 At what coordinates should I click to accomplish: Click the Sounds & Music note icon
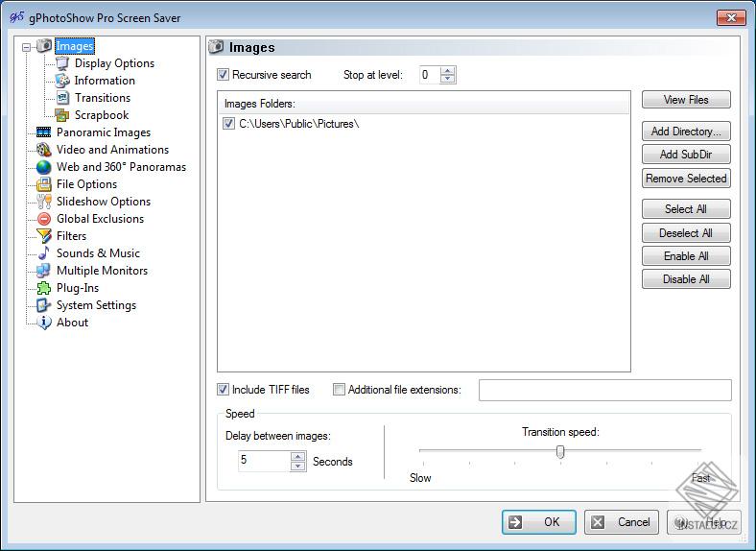(x=44, y=253)
